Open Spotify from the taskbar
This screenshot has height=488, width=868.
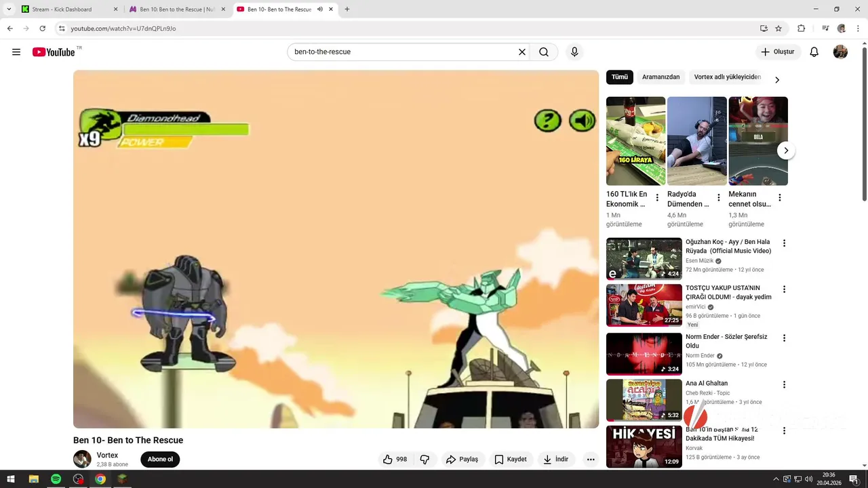coord(56,479)
